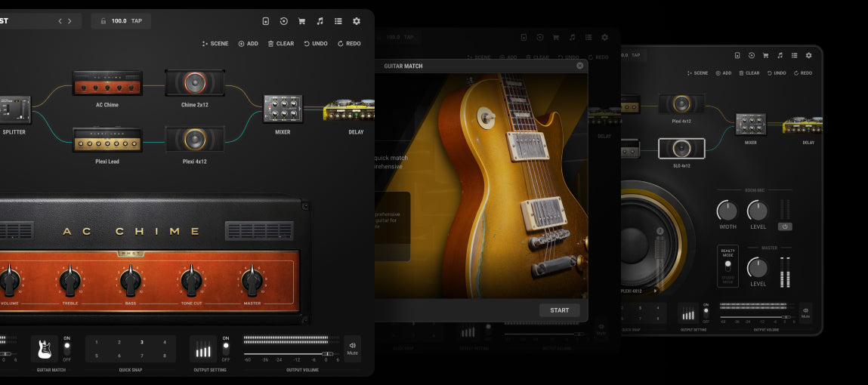Switch the Reality Mode / Studio Mode toggle

coord(727,266)
